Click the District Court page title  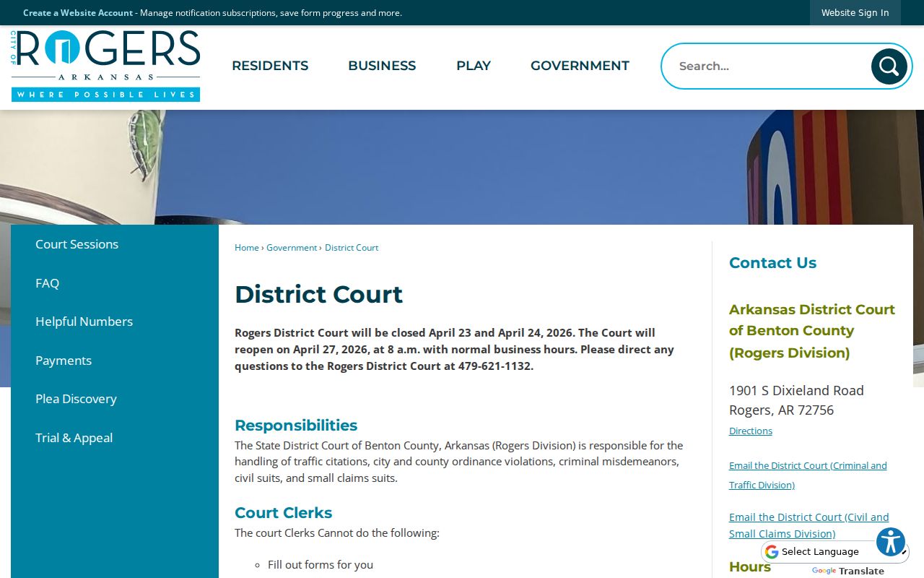(318, 294)
